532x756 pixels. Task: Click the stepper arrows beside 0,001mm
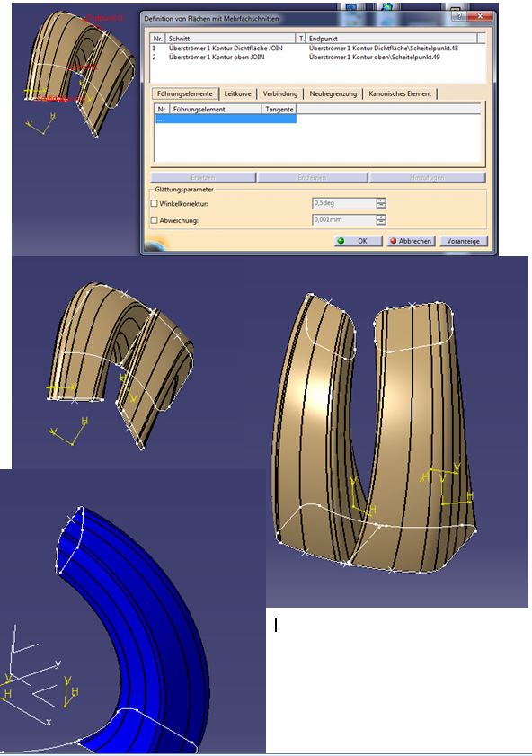point(381,219)
